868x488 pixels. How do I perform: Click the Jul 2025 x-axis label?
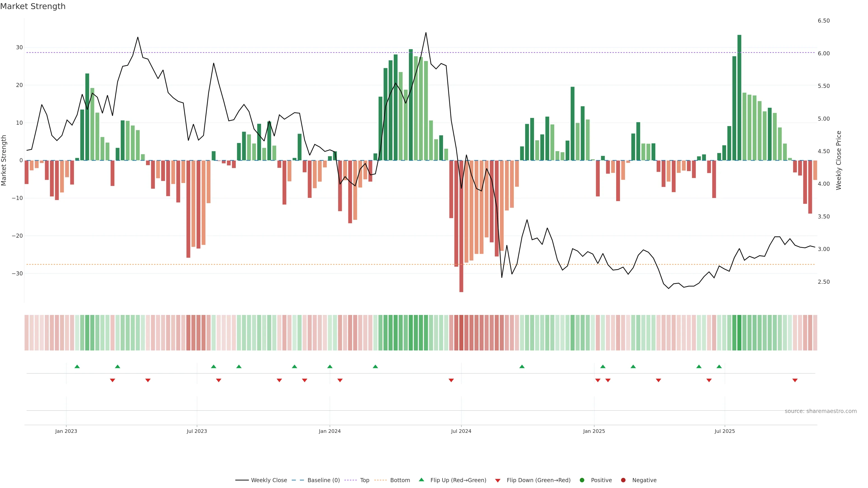pyautogui.click(x=724, y=431)
